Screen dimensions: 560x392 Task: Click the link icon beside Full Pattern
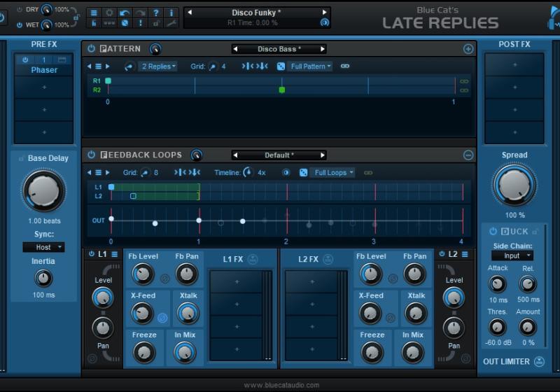coord(345,66)
